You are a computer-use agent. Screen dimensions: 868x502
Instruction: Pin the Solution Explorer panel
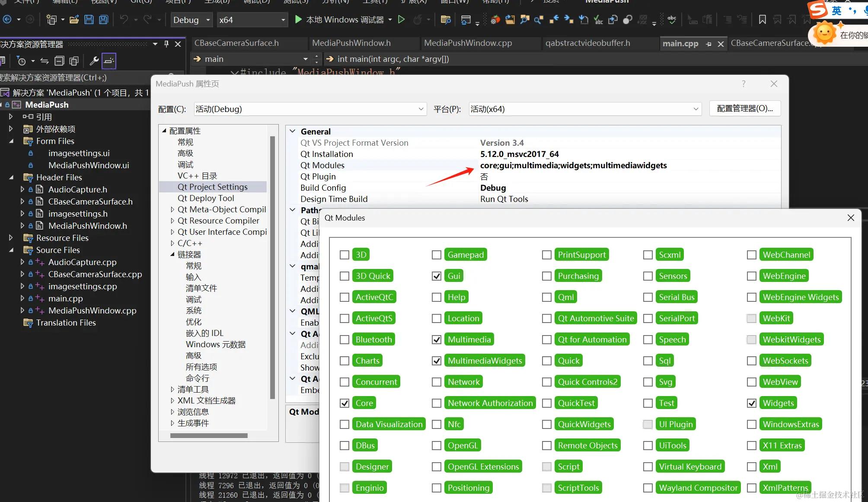pyautogui.click(x=166, y=44)
